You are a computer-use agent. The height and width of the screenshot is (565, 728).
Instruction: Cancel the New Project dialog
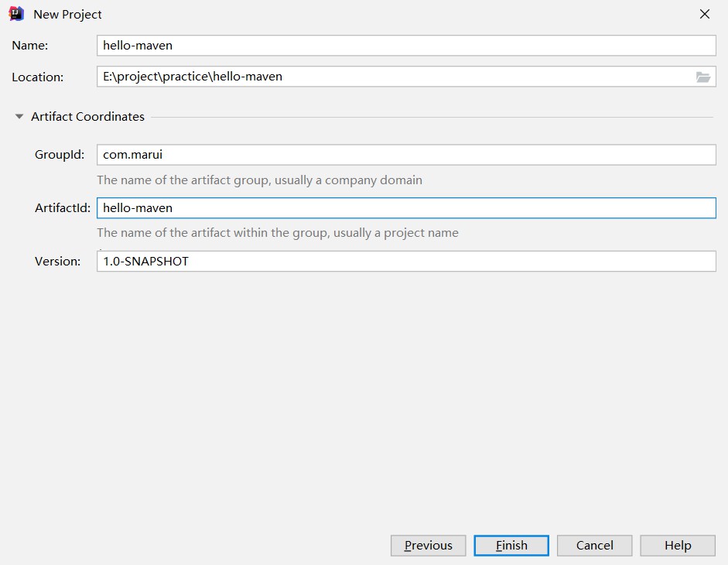(x=594, y=546)
